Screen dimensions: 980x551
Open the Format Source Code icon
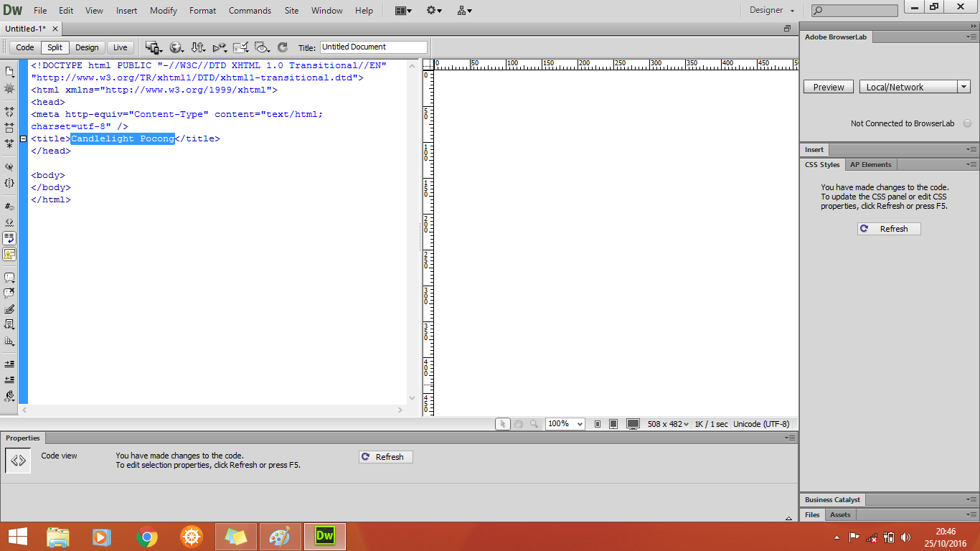tap(9, 396)
